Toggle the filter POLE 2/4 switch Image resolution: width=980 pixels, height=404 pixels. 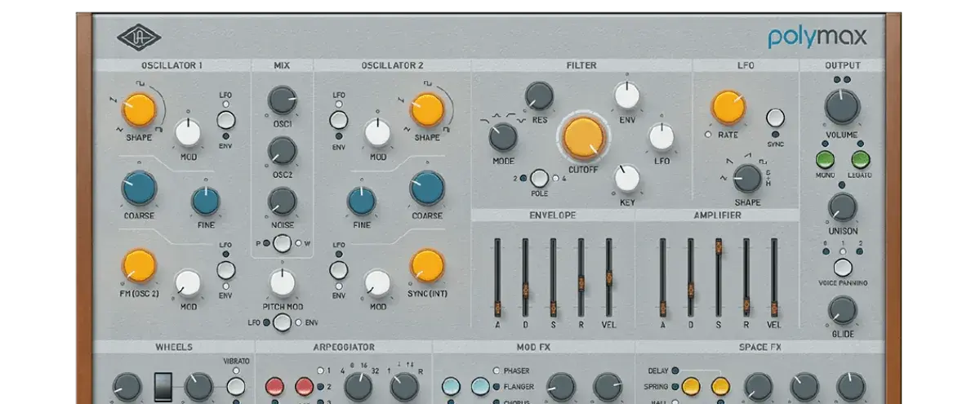point(539,178)
